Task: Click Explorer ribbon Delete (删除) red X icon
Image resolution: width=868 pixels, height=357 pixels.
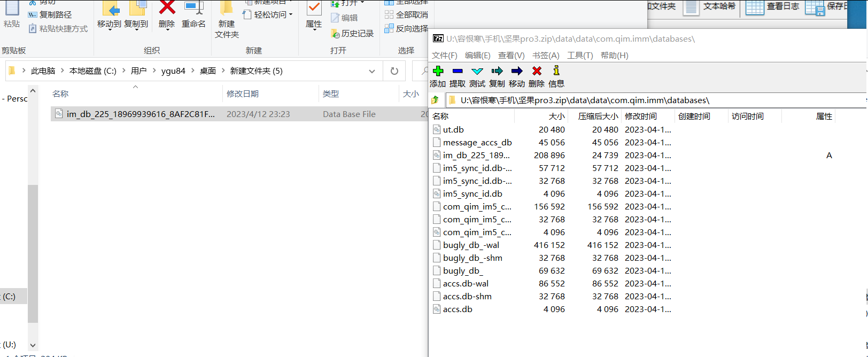Action: (x=167, y=7)
